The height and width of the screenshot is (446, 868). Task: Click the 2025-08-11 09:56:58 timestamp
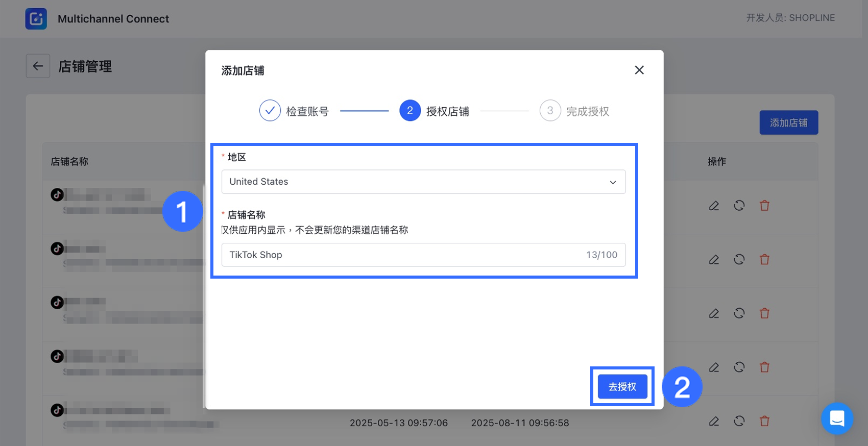[520, 423]
